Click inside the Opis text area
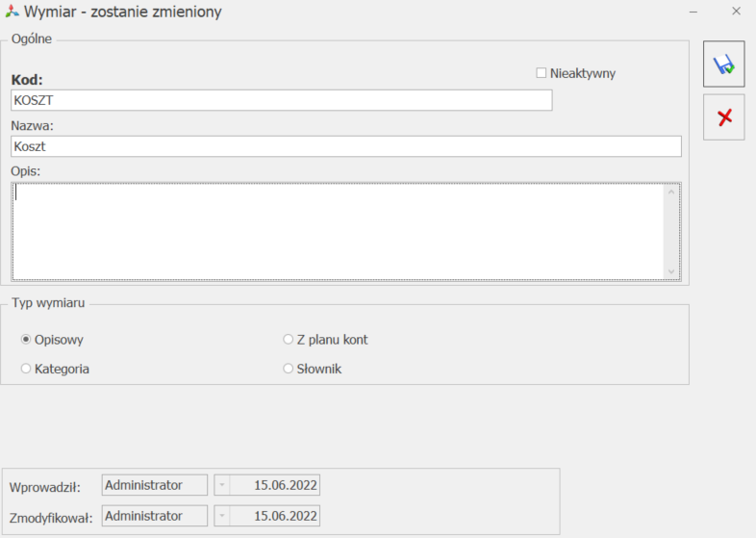Screen dimensions: 756x538 click(x=337, y=231)
